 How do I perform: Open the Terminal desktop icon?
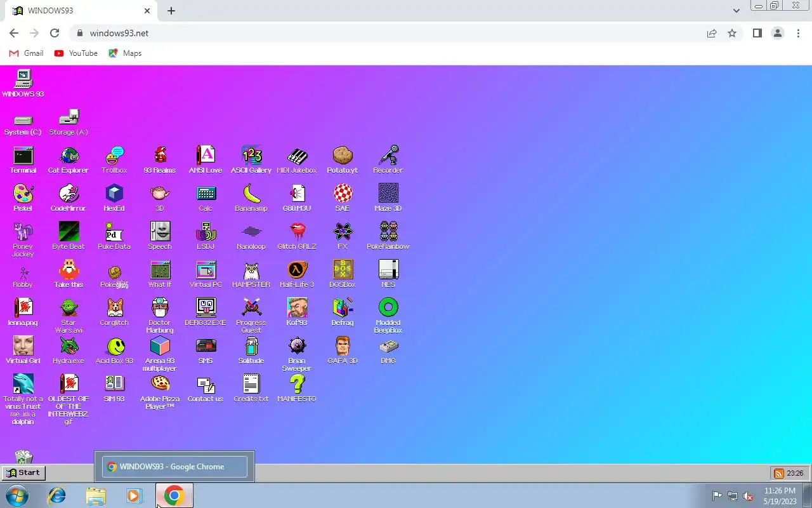[23, 156]
